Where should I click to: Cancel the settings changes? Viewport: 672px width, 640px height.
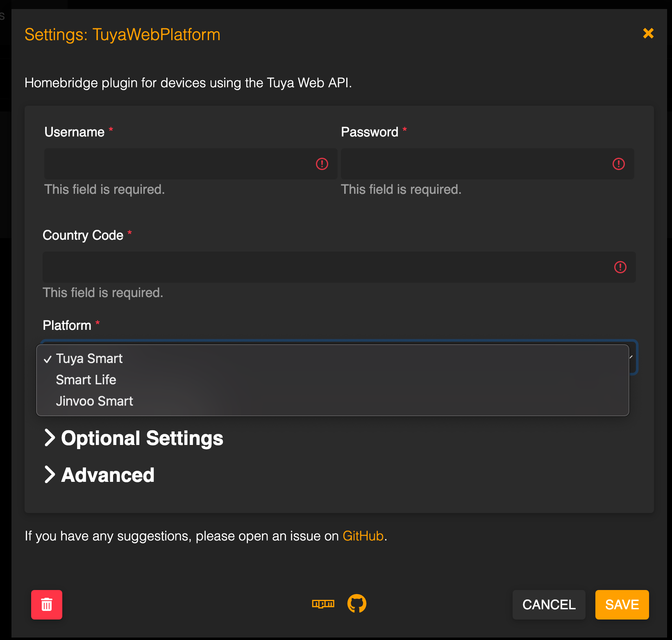(549, 605)
